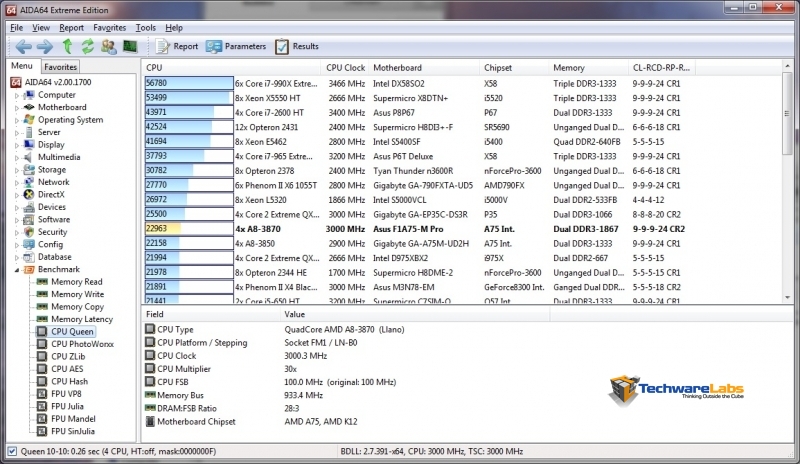
Task: Open the users toolbar icon
Action: 108,46
